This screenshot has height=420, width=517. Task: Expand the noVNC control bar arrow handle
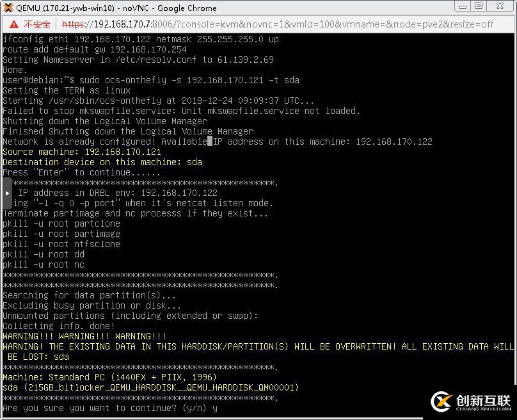(7, 192)
